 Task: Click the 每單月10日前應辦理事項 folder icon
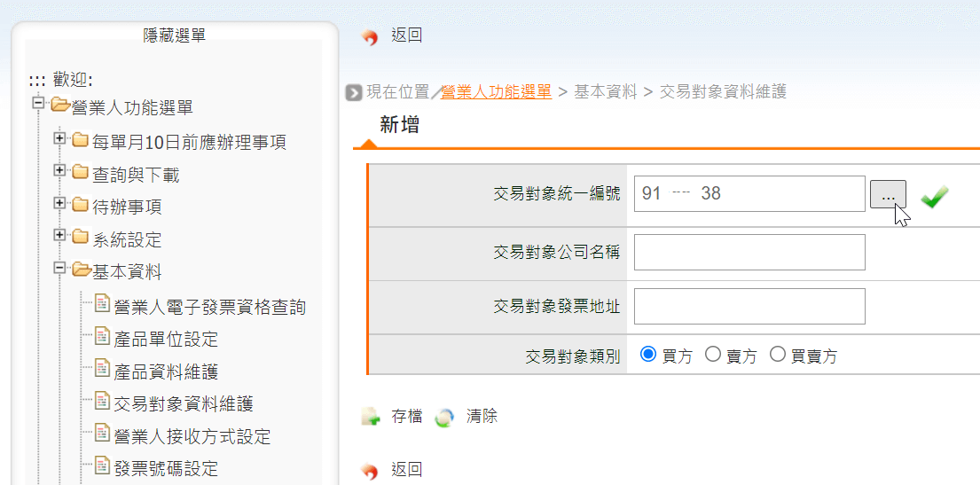[x=80, y=138]
